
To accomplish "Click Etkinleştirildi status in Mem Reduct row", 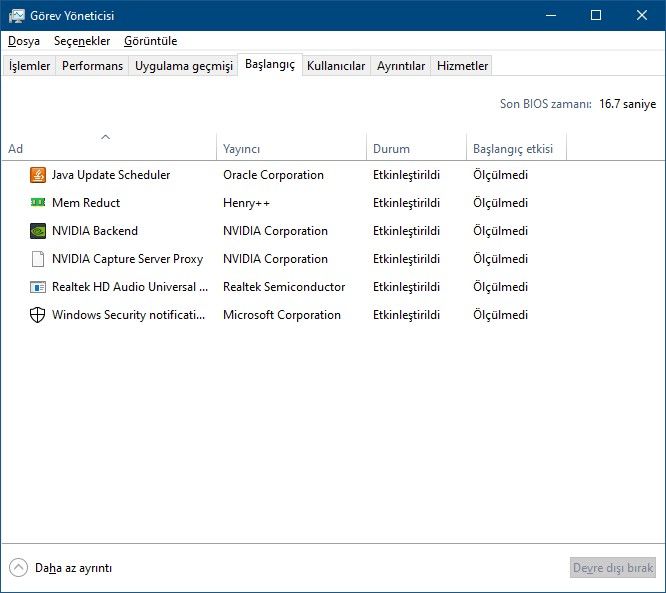I will tap(406, 203).
